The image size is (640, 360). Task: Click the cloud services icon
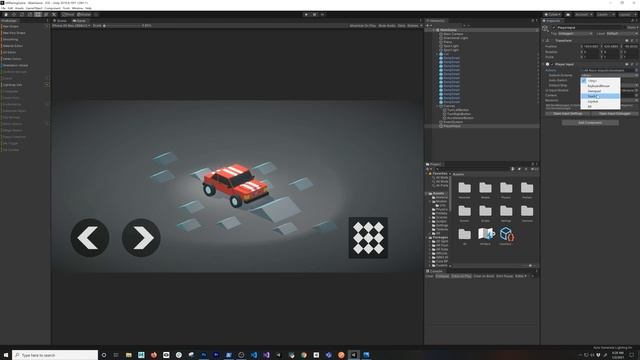point(568,14)
